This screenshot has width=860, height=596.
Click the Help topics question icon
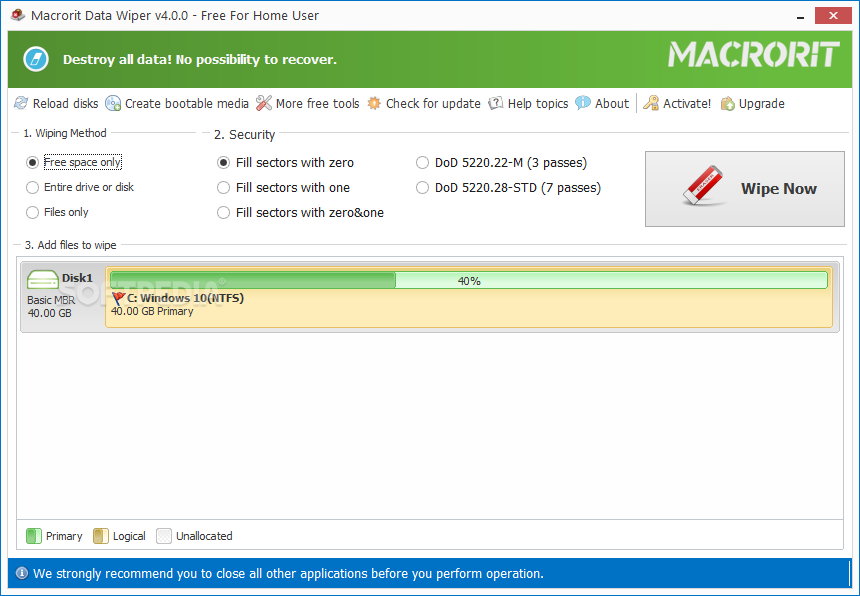tap(496, 103)
